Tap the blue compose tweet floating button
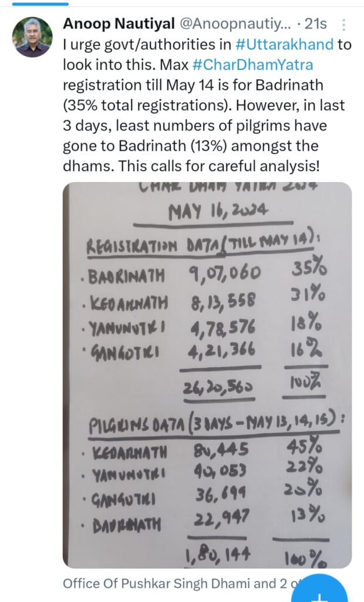The image size is (364, 602). tap(319, 589)
